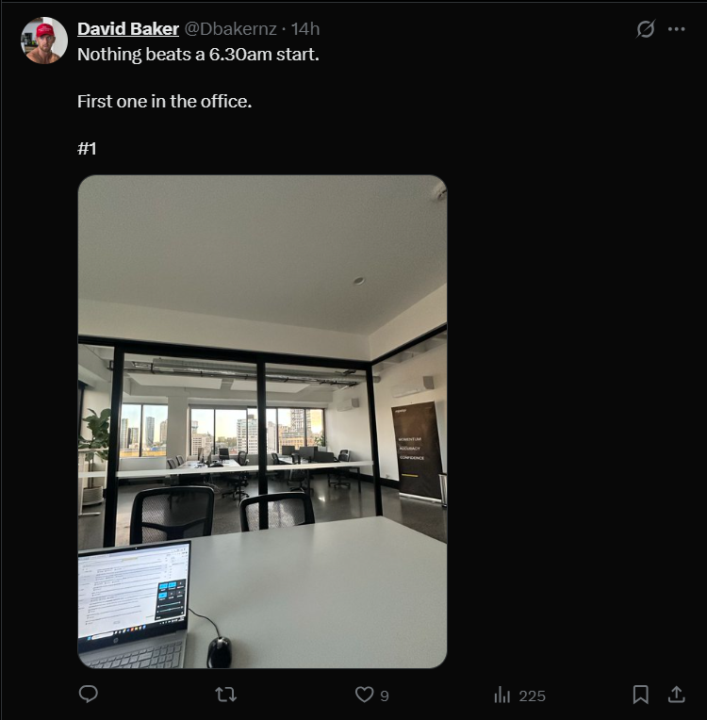The image size is (707, 720).
Task: Repost this tweet using the retweet icon
Action: tap(226, 694)
